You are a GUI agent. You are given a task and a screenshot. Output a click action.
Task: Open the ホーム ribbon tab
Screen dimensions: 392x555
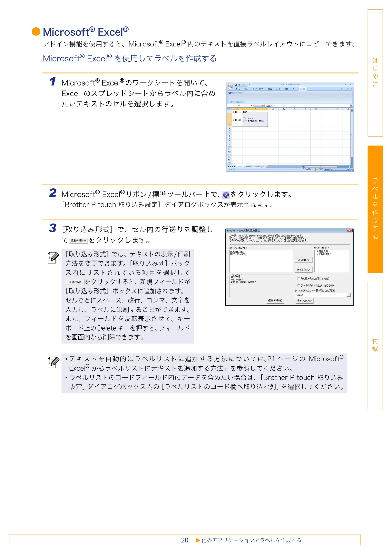[x=238, y=89]
